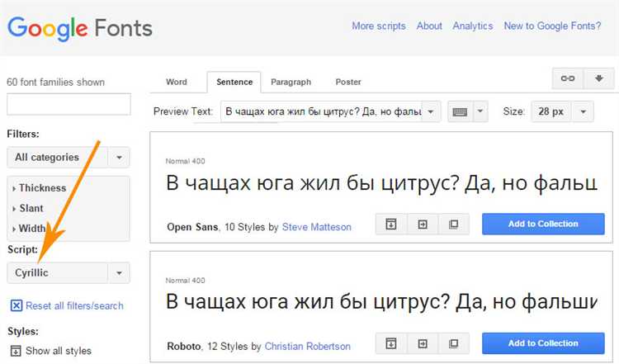Open the virtual keyboard icon
The width and height of the screenshot is (619, 364).
point(460,111)
